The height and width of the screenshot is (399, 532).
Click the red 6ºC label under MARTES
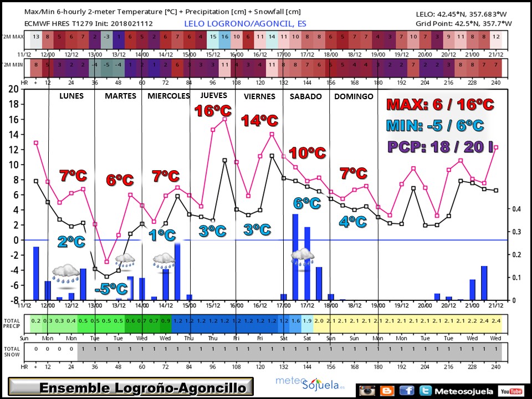coord(120,180)
